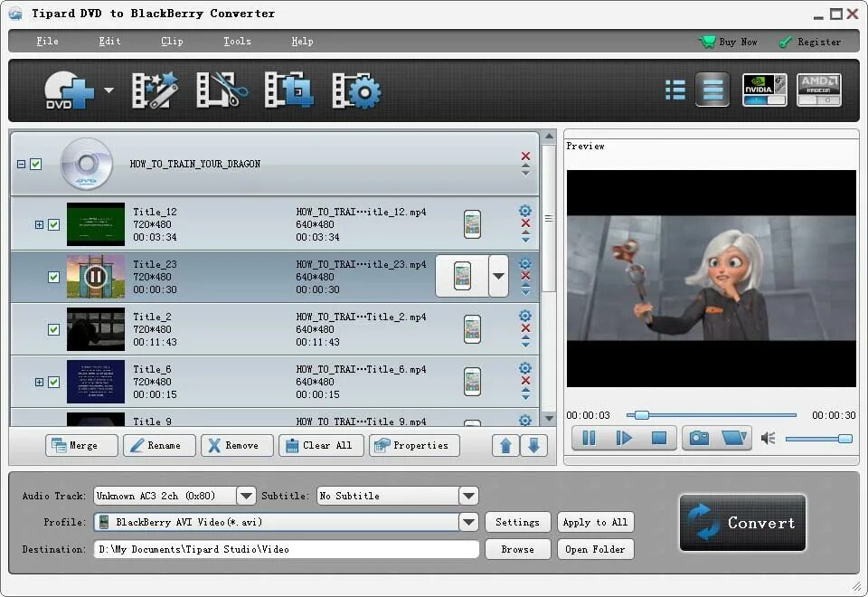Remove Title_6 with its red X
The image size is (868, 597).
coord(525,381)
